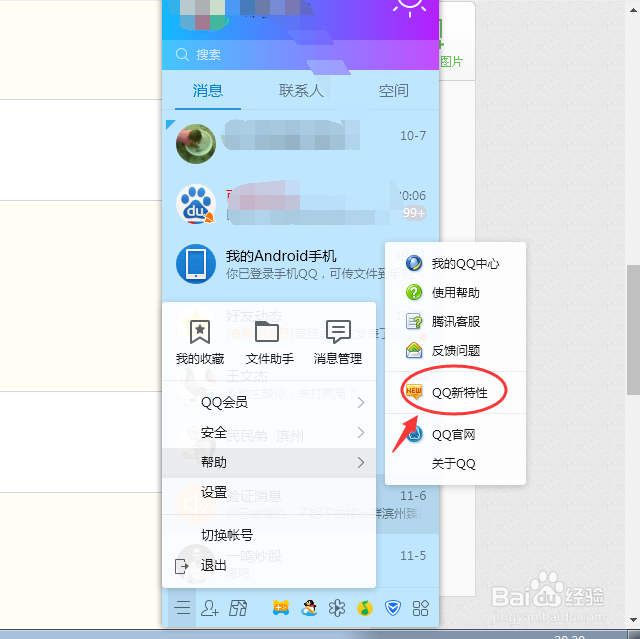The image size is (640, 639).
Task: Switch to the 联系人 tab
Action: (301, 91)
